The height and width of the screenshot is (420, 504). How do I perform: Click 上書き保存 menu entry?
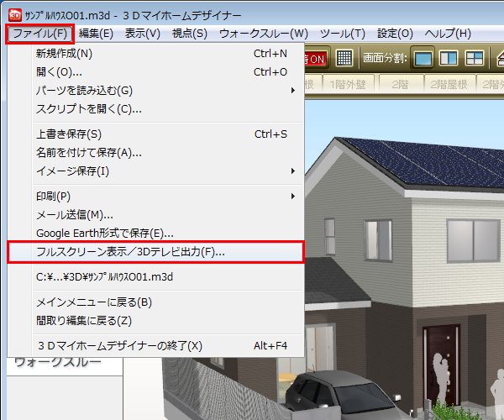click(69, 134)
